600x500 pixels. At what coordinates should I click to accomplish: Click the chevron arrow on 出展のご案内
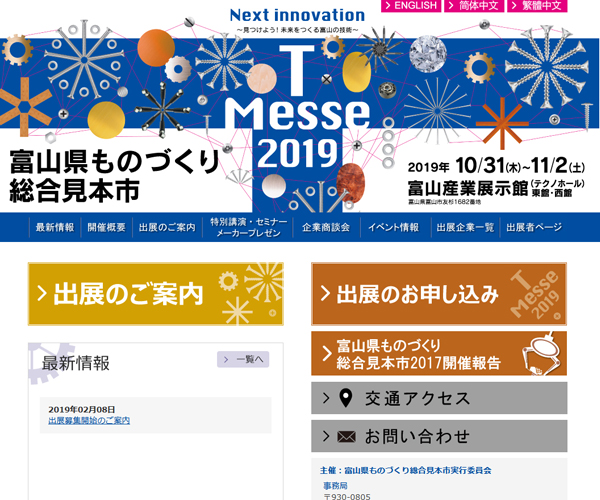coord(43,294)
